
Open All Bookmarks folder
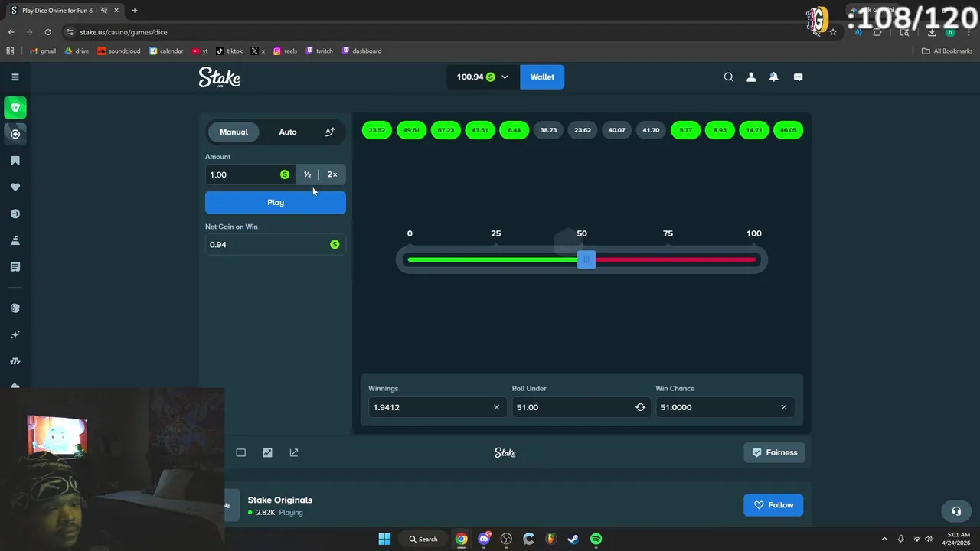point(947,51)
